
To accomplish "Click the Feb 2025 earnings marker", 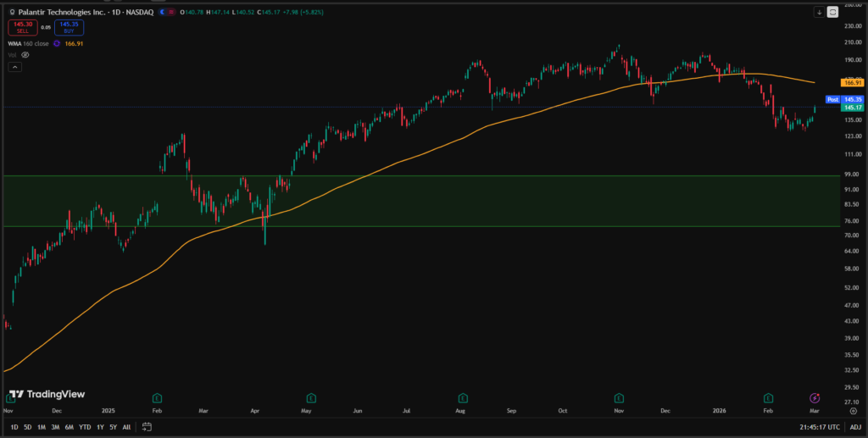I will coord(157,397).
